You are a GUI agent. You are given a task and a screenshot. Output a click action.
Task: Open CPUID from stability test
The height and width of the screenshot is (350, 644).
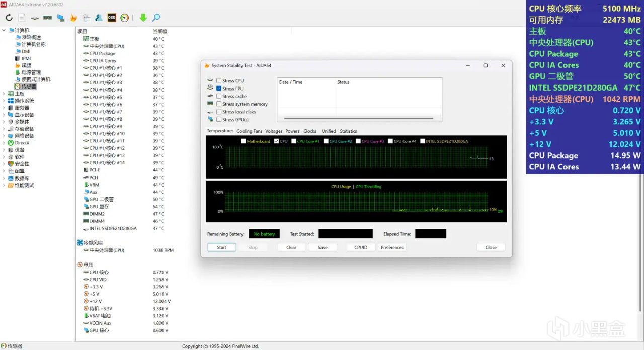[x=361, y=247]
